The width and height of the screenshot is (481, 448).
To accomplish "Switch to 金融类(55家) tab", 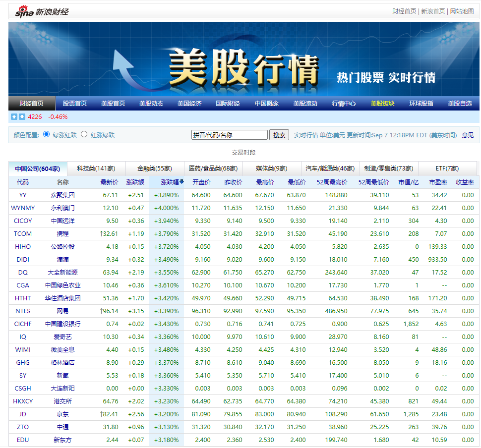I will 155,168.
